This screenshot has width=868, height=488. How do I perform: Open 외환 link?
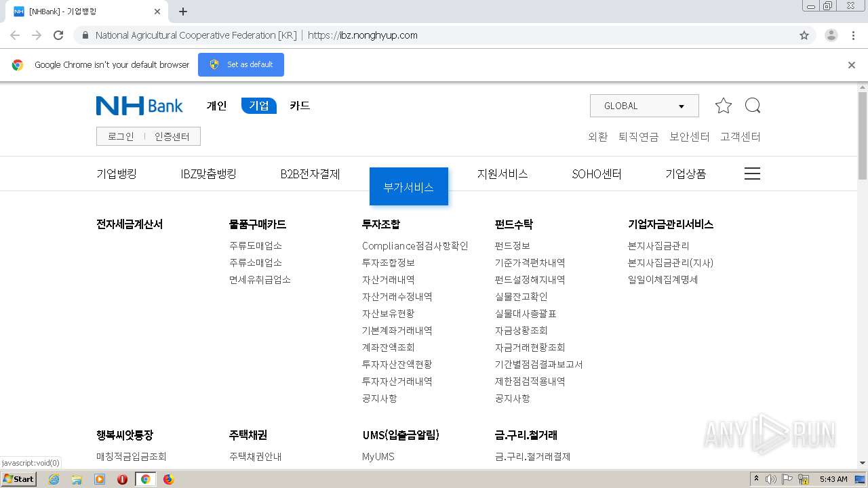597,136
